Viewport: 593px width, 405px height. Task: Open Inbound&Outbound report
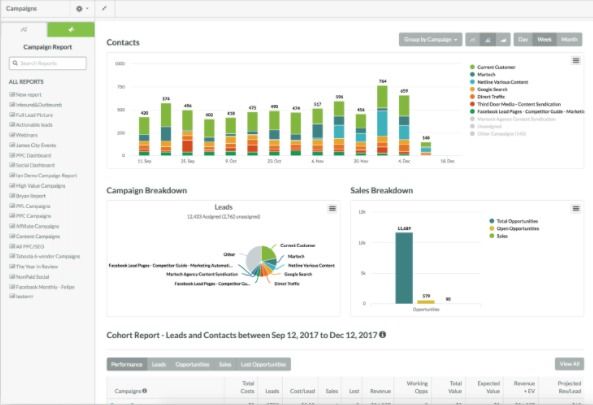pos(36,105)
